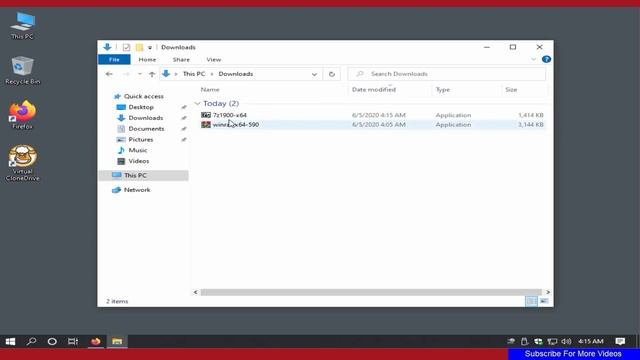This screenshot has height=360, width=640.
Task: Click the WinRAR installer file icon
Action: (206, 124)
